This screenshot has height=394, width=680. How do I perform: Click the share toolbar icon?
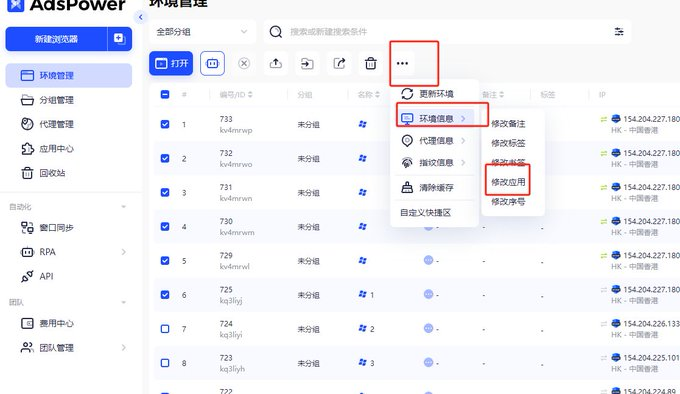pyautogui.click(x=339, y=64)
